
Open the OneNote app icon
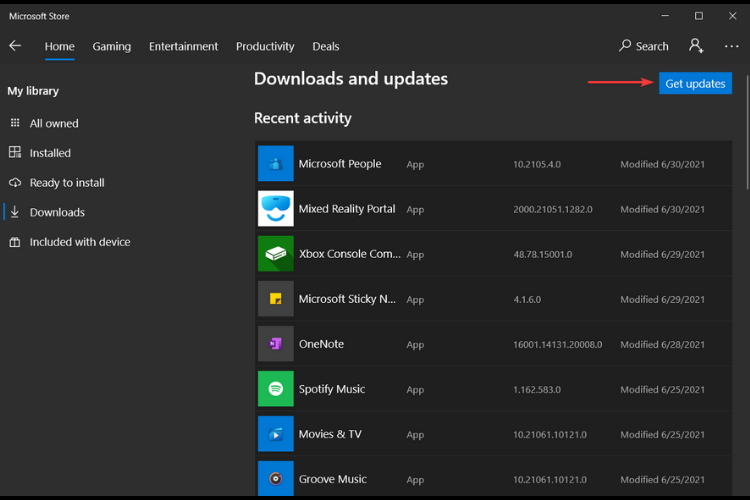point(275,344)
